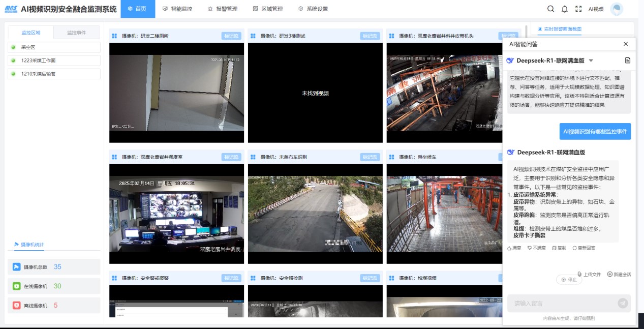
Task: Click the send message paper plane icon
Action: coord(622,303)
